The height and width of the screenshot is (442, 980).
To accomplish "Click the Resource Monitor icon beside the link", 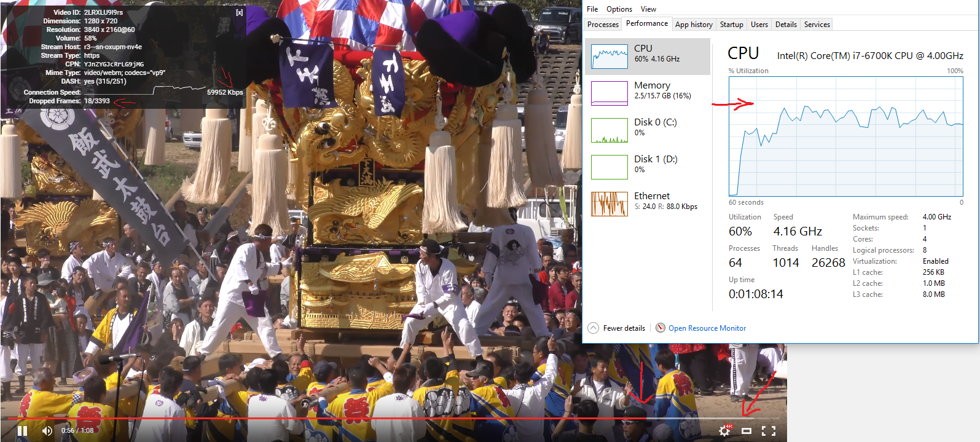I will click(x=661, y=328).
